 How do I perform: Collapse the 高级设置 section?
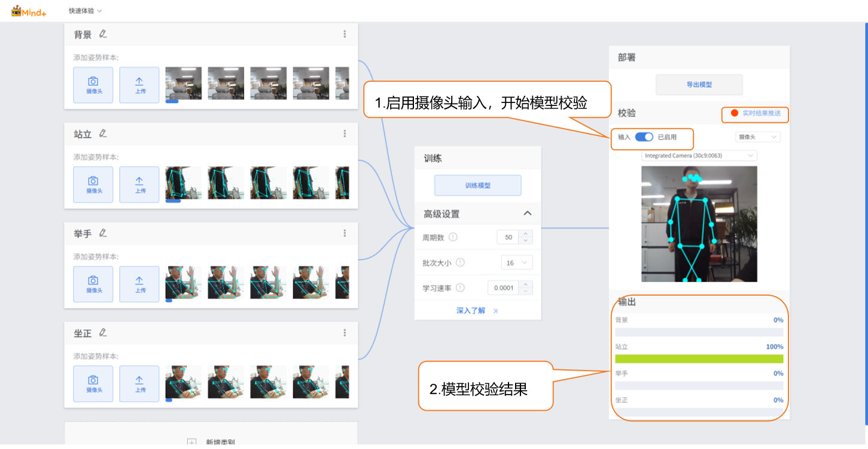tap(527, 214)
